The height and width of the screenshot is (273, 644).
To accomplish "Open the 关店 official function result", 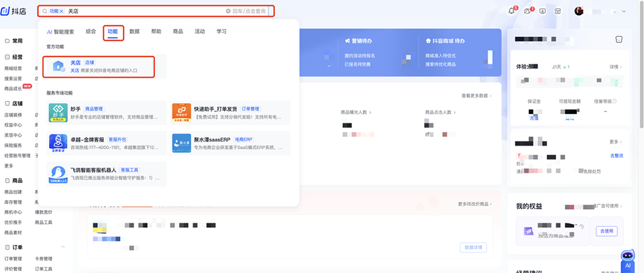I will click(99, 66).
